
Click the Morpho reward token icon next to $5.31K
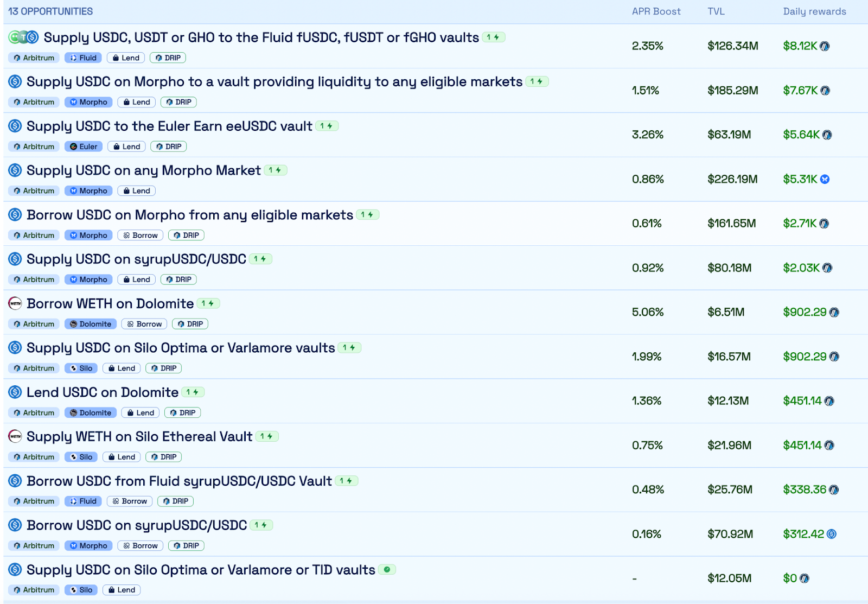point(825,179)
